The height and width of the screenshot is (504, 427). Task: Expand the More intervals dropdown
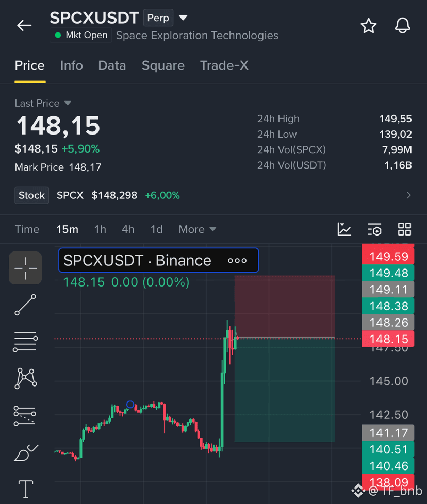point(197,229)
